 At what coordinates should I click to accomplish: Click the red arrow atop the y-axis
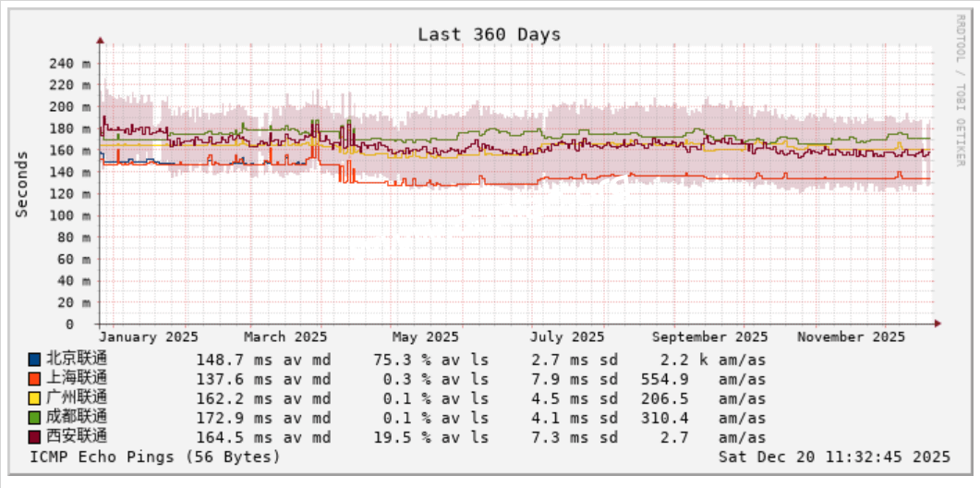pos(100,41)
